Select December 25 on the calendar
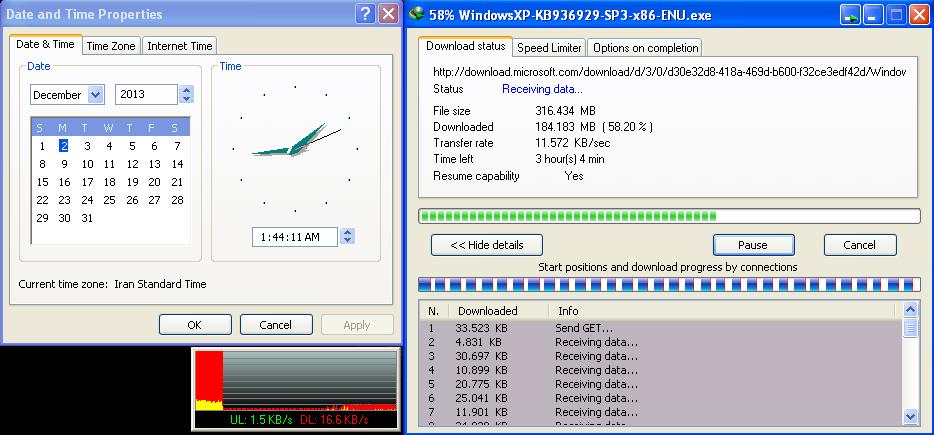Viewport: 934px width, 435px height. point(110,200)
